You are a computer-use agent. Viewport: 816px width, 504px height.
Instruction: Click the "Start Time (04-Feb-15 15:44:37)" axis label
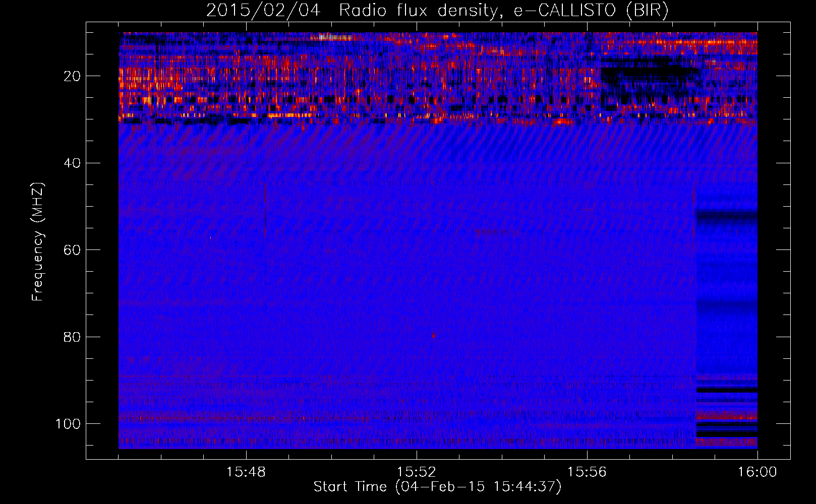(x=437, y=487)
